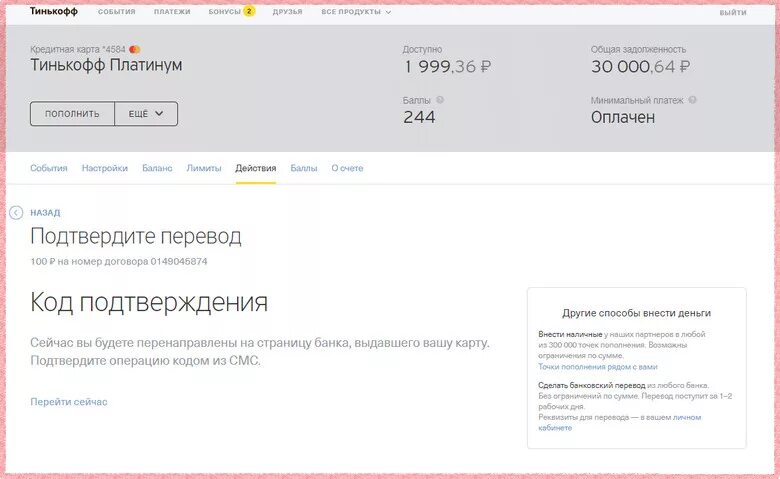Click the Пополнить button
Viewport: 780px width, 479px height.
[x=73, y=114]
